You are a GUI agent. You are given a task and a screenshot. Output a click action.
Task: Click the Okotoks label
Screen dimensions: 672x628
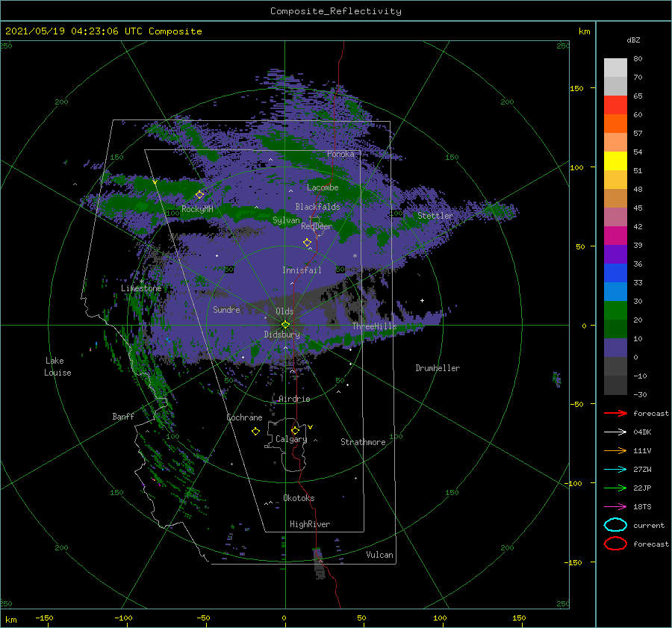point(299,498)
